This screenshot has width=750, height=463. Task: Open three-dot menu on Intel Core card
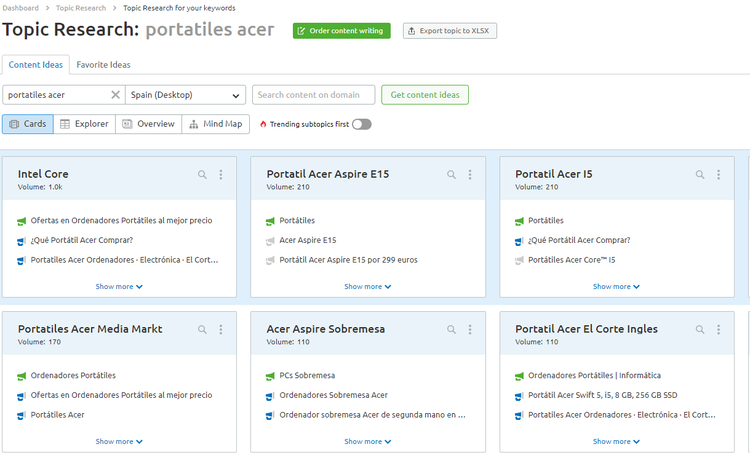(221, 175)
